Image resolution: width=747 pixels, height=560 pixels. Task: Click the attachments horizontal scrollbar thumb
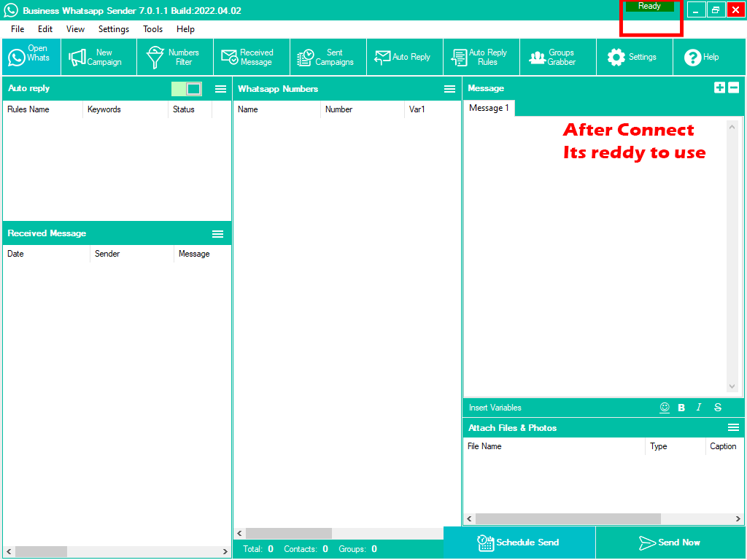(568, 518)
